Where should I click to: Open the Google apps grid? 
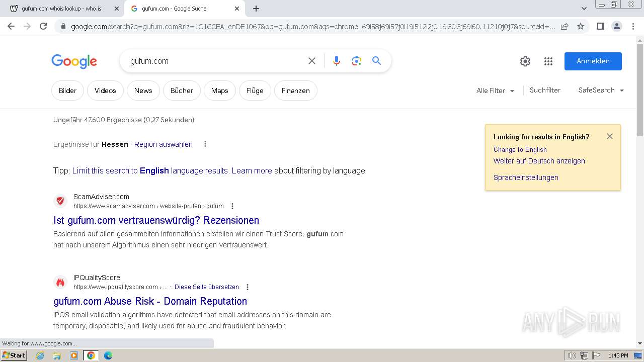coord(548,61)
